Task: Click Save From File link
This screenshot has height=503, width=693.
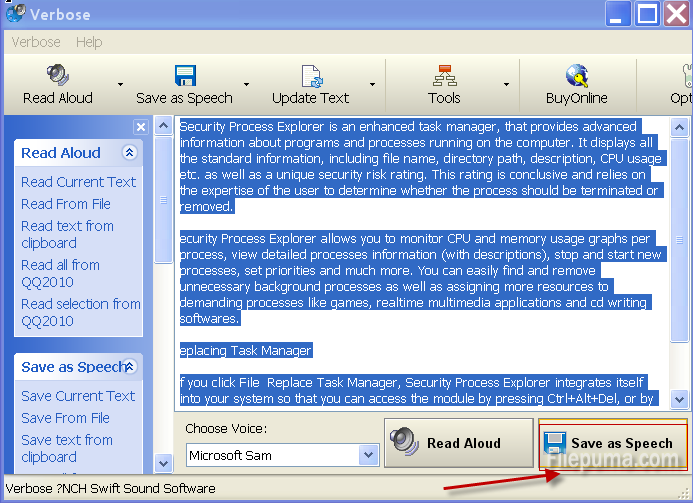Action: tap(66, 418)
